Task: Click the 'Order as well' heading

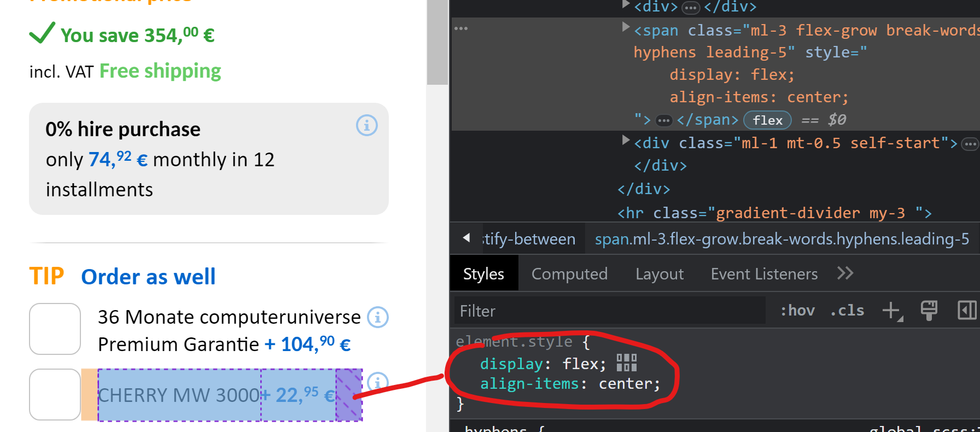Action: [148, 277]
